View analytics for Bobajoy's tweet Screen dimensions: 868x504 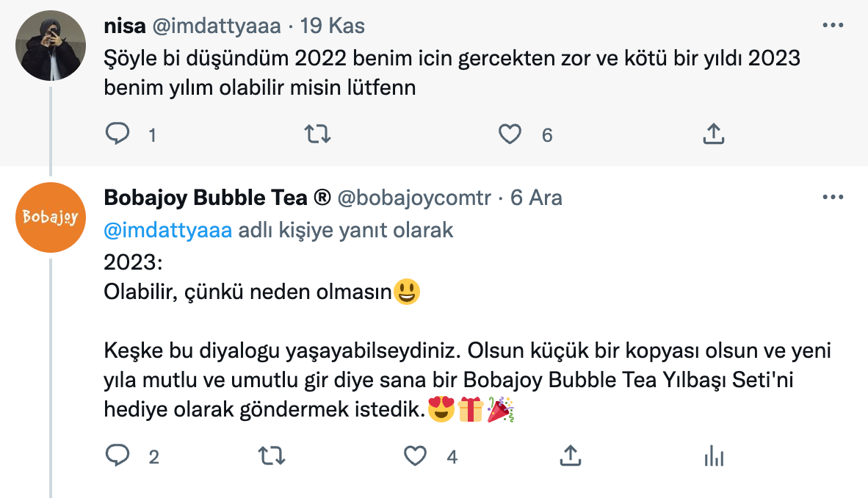(714, 456)
